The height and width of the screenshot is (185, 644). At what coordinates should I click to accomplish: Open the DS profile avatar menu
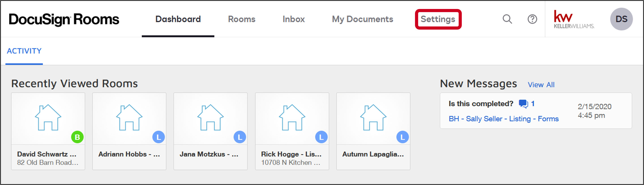click(622, 19)
